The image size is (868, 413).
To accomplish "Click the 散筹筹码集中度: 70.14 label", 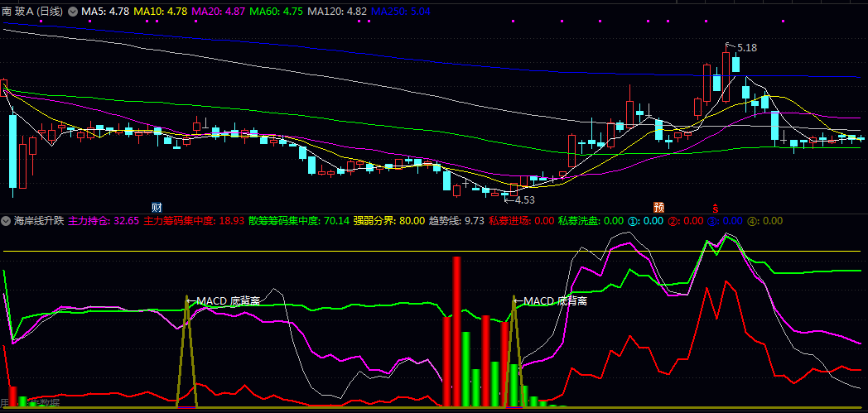I will (299, 221).
